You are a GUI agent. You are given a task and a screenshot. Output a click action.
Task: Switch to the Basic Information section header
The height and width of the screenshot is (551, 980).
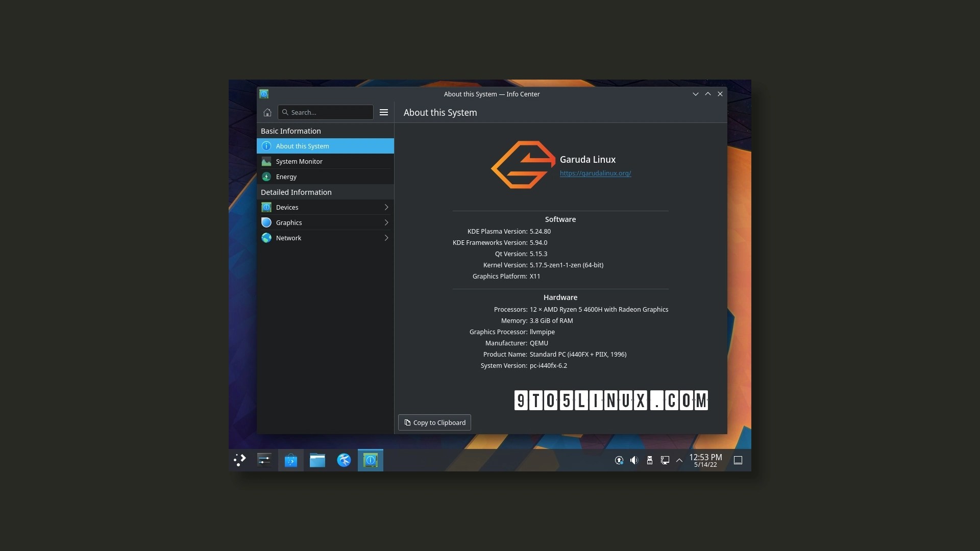pos(290,131)
